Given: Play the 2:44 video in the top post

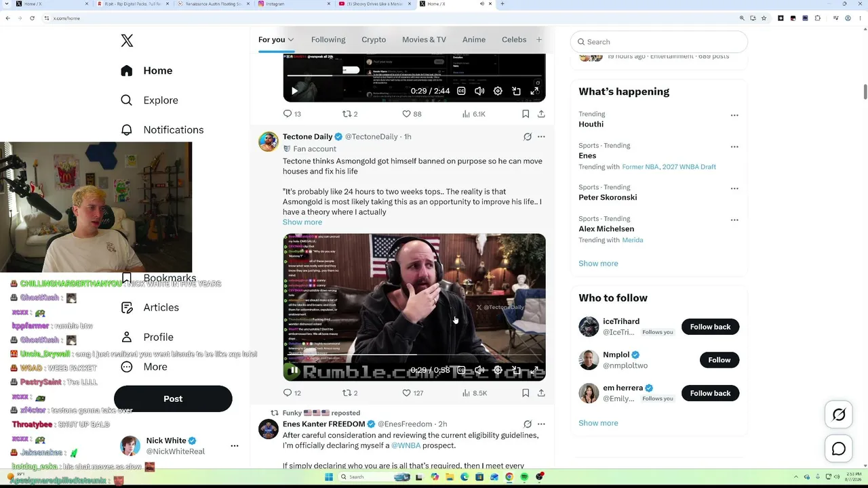Looking at the screenshot, I should click(x=294, y=91).
